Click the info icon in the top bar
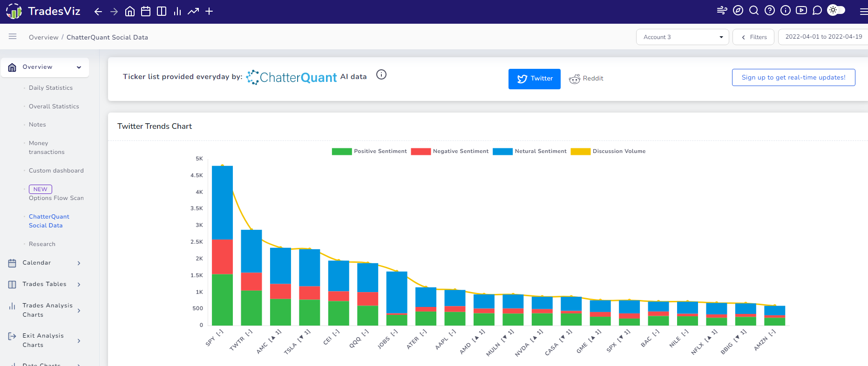Viewport: 868px width, 366px height. click(x=786, y=10)
